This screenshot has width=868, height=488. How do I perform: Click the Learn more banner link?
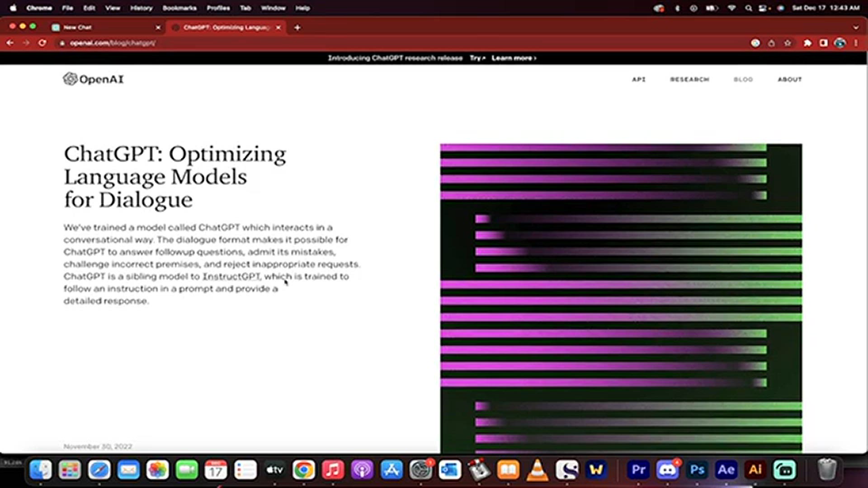click(x=514, y=58)
